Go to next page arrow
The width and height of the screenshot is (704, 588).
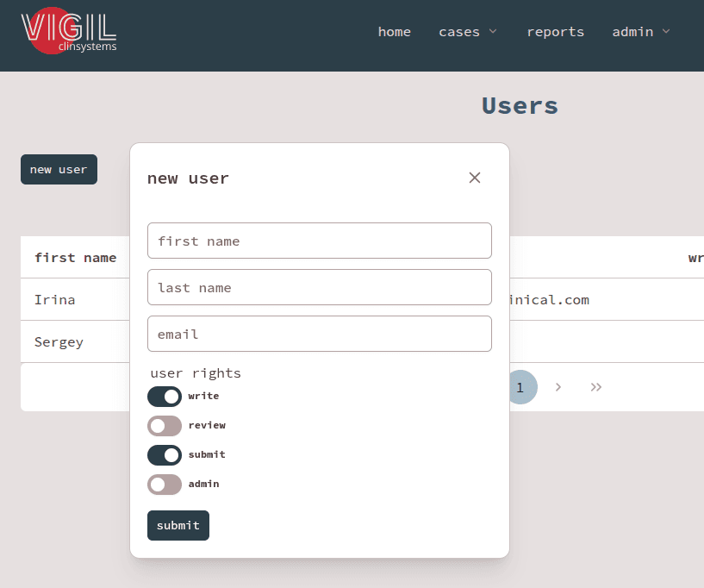click(x=558, y=387)
